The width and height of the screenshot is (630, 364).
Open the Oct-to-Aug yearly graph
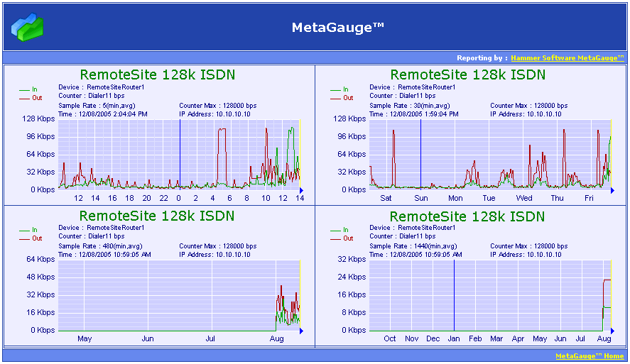(x=490, y=295)
